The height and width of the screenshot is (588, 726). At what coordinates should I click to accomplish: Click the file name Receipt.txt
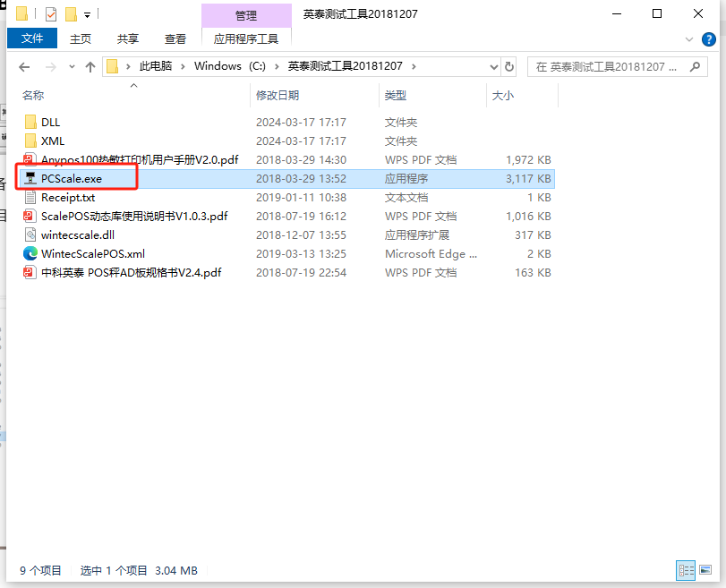pyautogui.click(x=68, y=198)
